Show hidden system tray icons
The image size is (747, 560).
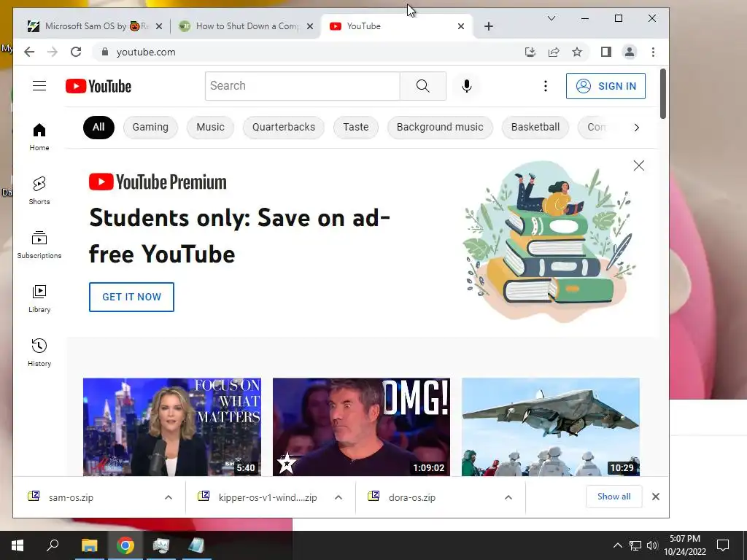point(617,545)
